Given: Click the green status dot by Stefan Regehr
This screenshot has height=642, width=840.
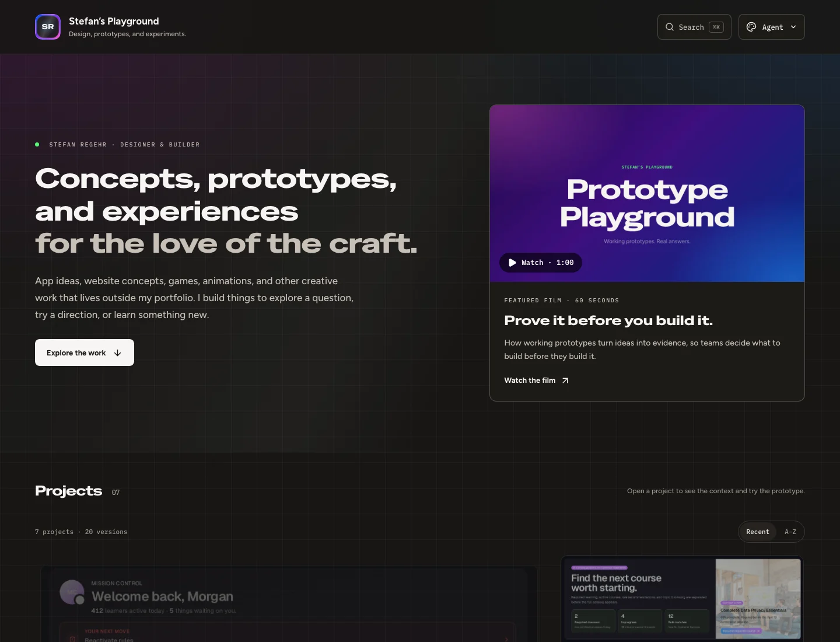Looking at the screenshot, I should click(37, 144).
